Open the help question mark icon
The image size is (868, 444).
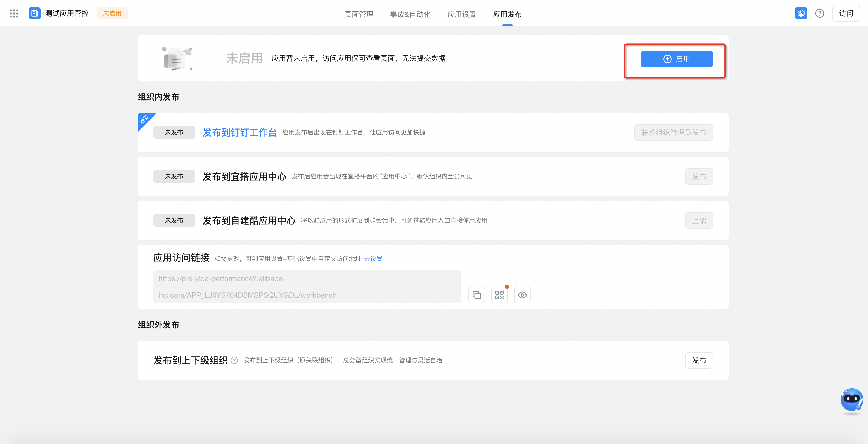click(820, 13)
